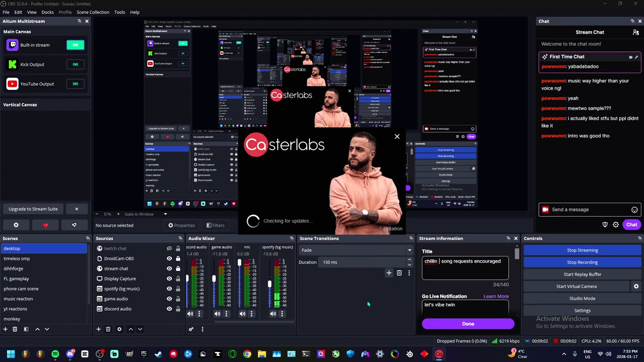The image size is (644, 362).
Task: Float the Sources dock panel
Action: [180, 238]
